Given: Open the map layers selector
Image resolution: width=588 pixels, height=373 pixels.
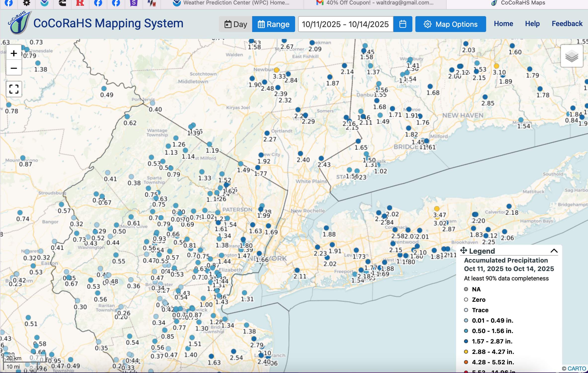Looking at the screenshot, I should 572,56.
